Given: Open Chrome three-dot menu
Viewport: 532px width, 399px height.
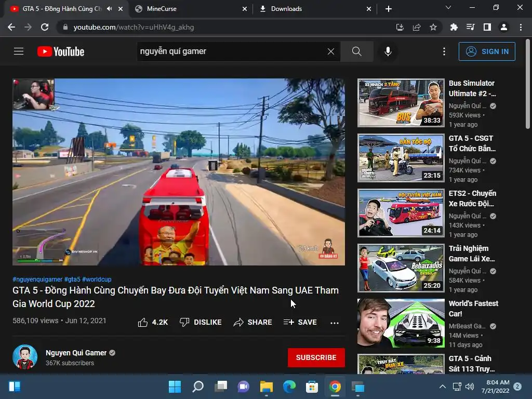Looking at the screenshot, I should click(x=521, y=27).
